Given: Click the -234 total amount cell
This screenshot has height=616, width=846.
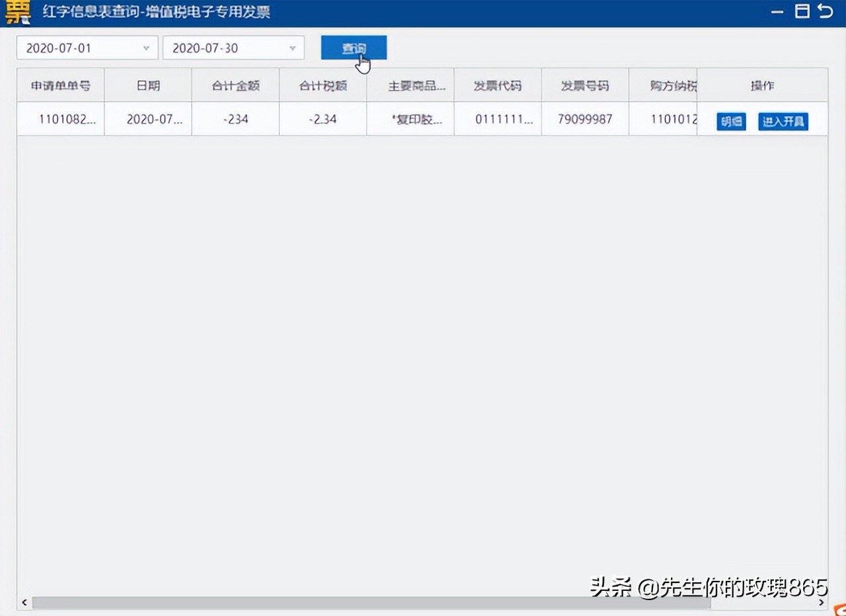Looking at the screenshot, I should tap(235, 119).
